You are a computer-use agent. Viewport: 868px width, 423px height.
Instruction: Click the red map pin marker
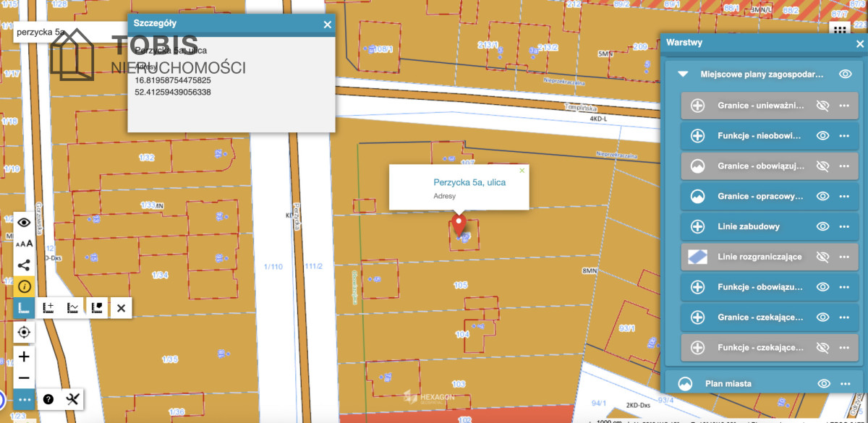459,224
